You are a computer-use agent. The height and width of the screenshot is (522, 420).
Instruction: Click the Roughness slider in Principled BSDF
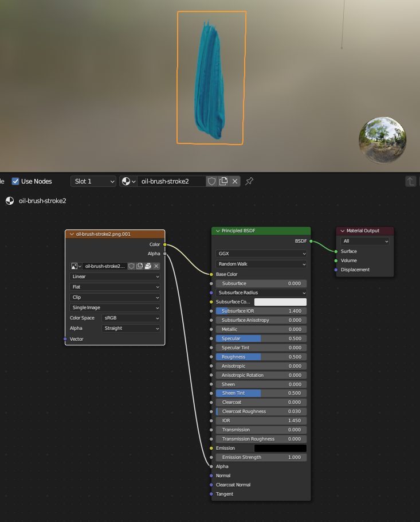[261, 357]
